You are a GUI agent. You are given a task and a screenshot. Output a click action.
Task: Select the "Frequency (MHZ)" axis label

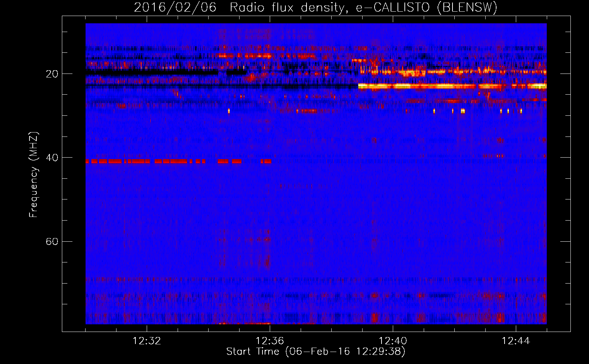33,175
